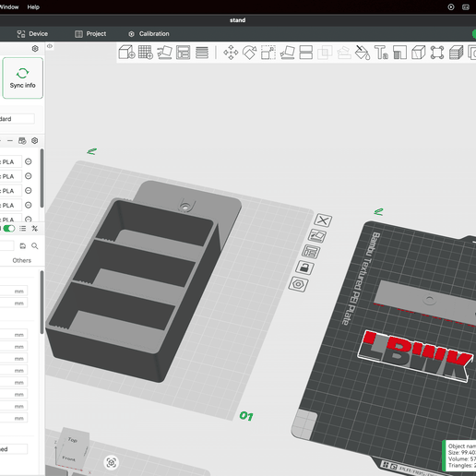Click the save preset disk icon

(x=23, y=246)
